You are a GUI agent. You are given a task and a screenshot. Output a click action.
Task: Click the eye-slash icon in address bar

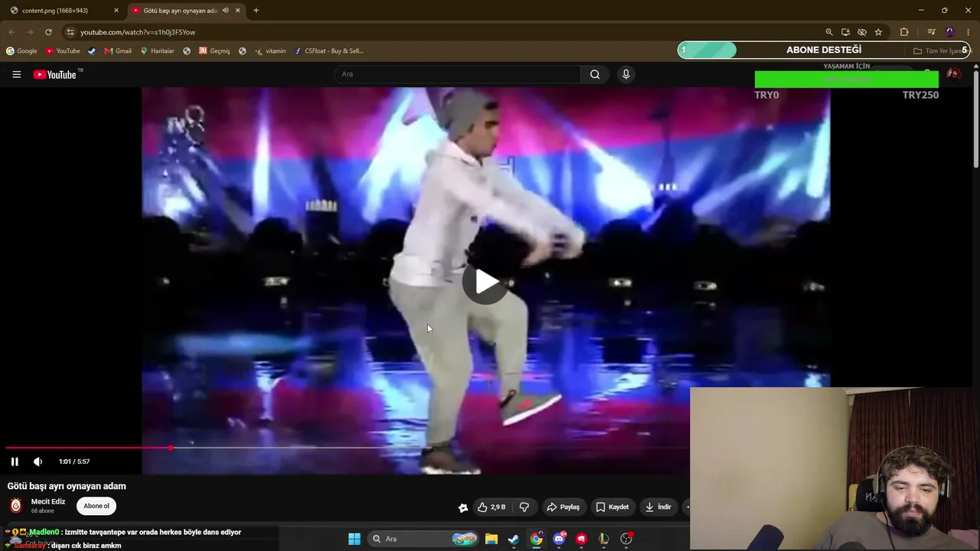(x=862, y=32)
